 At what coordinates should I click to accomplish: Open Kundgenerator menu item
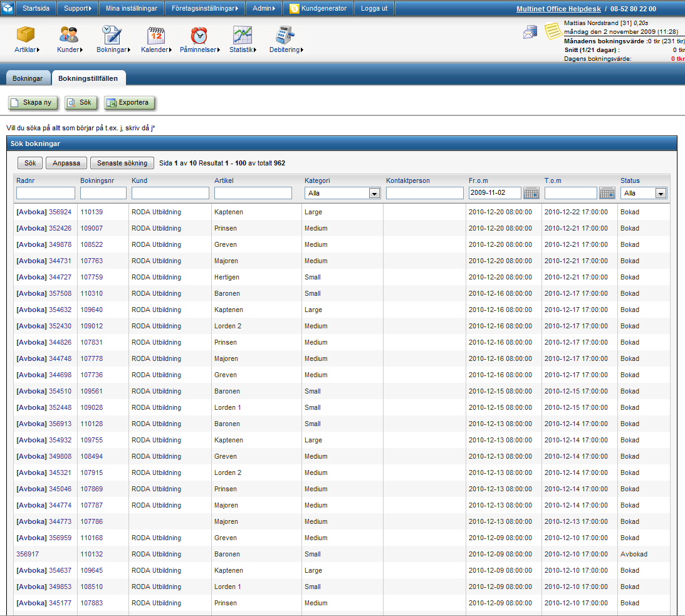(318, 8)
